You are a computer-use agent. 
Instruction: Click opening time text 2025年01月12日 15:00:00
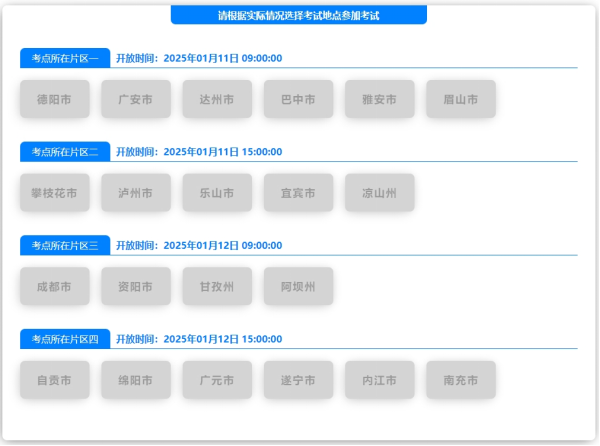pyautogui.click(x=223, y=339)
